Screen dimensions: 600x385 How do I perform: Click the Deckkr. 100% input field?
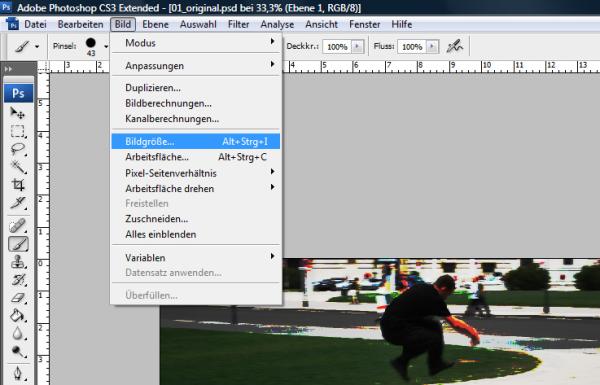(x=337, y=47)
